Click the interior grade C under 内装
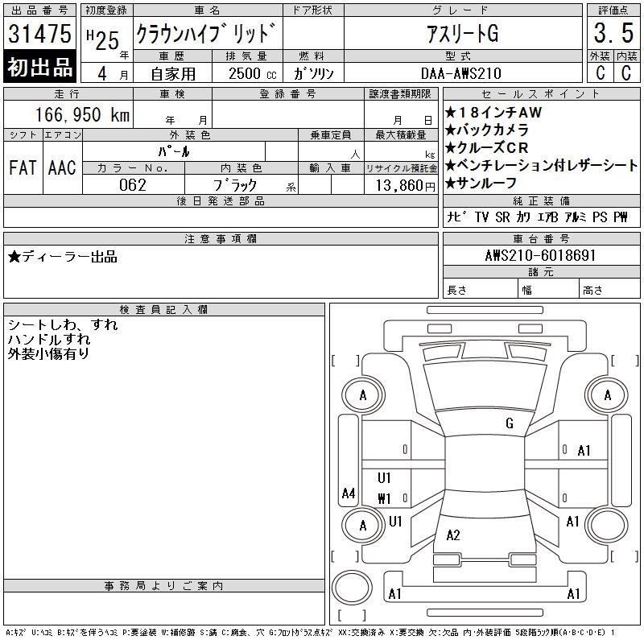The width and height of the screenshot is (644, 644). 626,72
